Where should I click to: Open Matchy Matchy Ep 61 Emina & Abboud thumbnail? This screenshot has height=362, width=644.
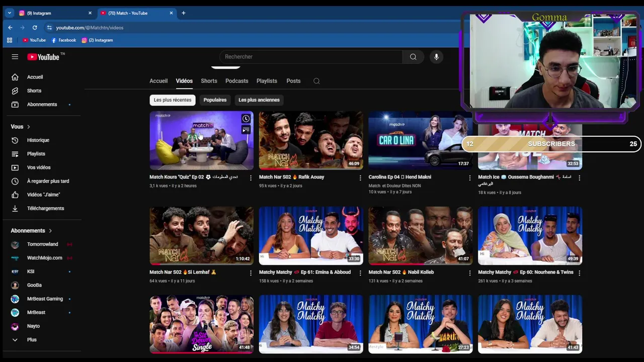coord(311,235)
